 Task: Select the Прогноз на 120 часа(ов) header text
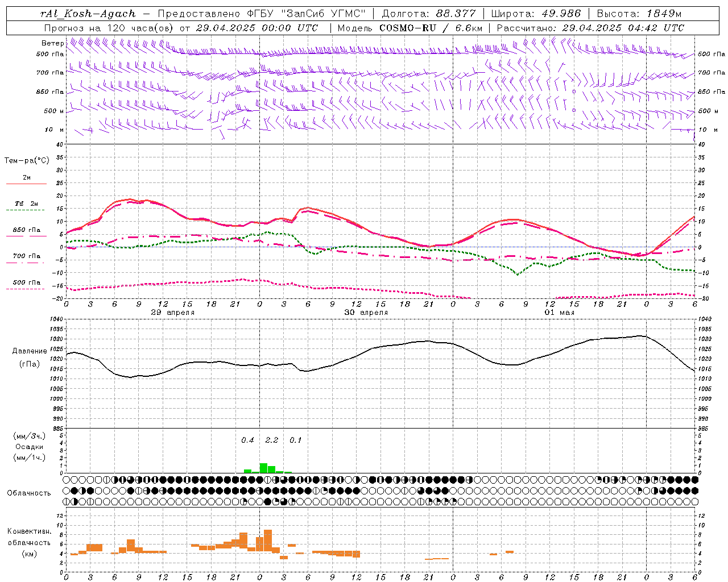tap(109, 28)
